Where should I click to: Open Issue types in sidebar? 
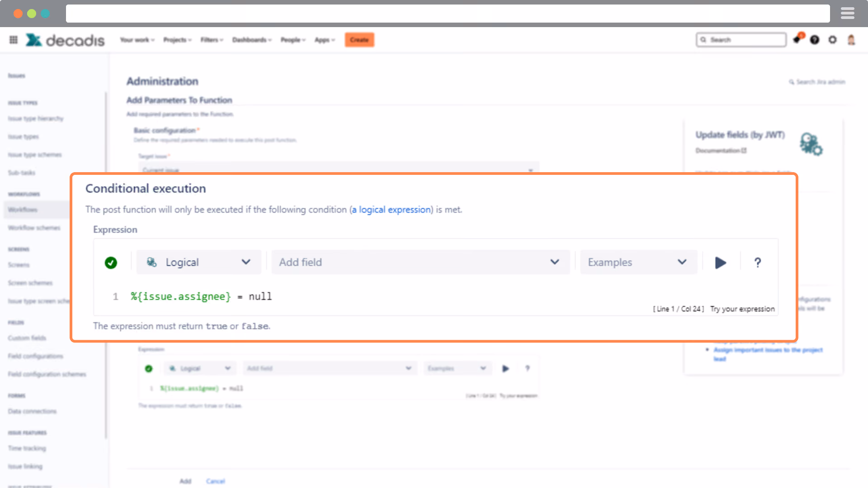(x=24, y=136)
